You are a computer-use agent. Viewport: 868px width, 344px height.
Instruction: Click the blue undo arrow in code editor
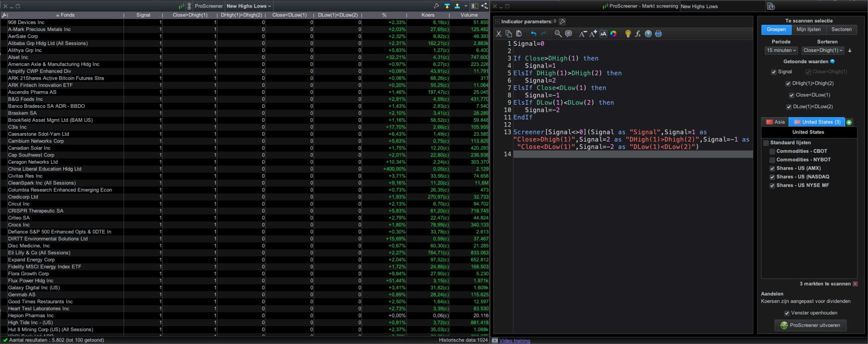[x=534, y=34]
